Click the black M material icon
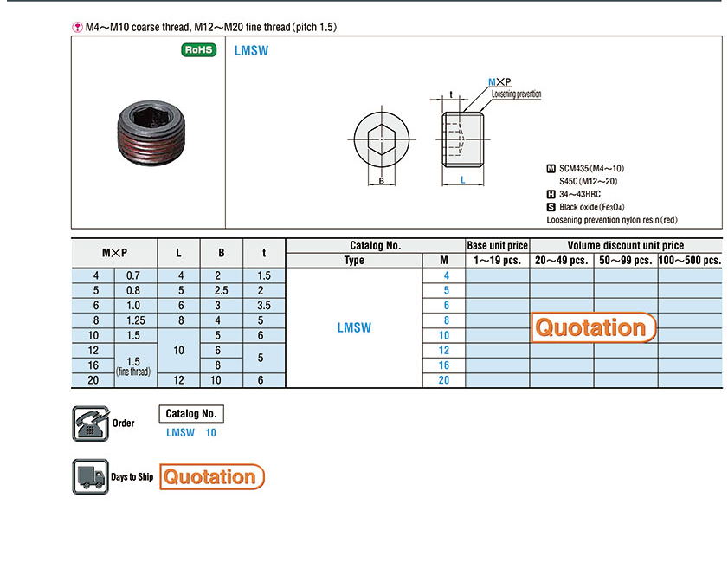 point(551,168)
